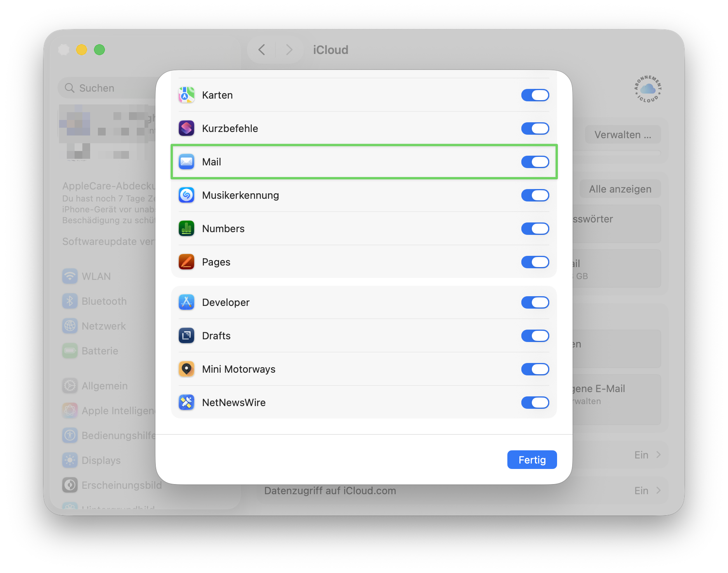Click the Kurzbefehle app icon

(x=186, y=128)
